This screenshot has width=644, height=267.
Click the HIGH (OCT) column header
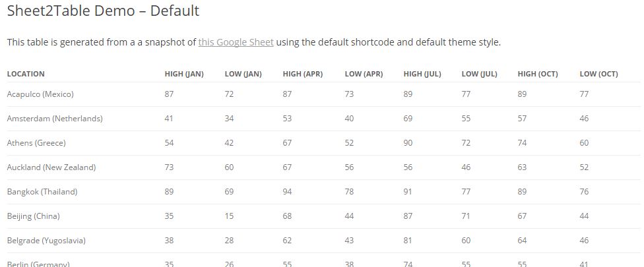pyautogui.click(x=538, y=74)
